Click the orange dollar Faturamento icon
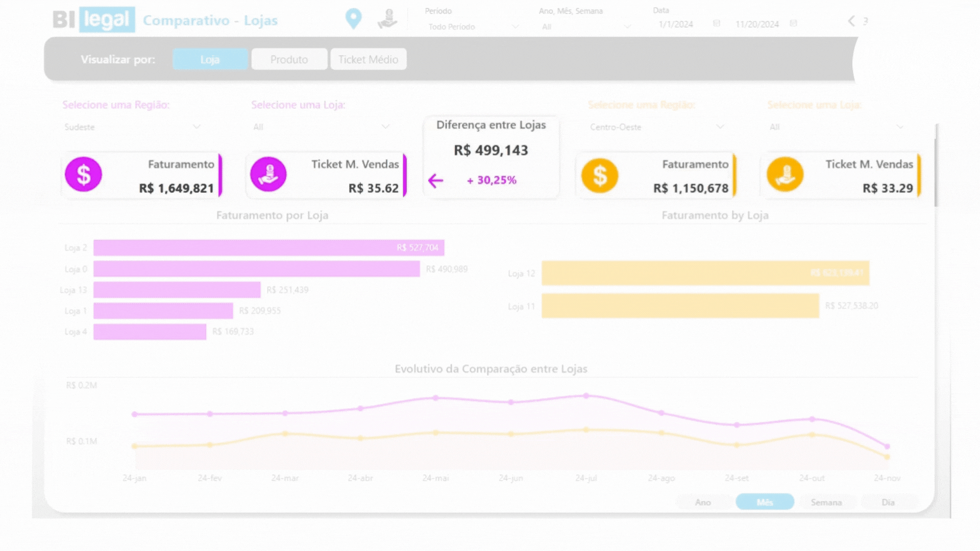Viewport: 980px width, 551px height. point(599,176)
